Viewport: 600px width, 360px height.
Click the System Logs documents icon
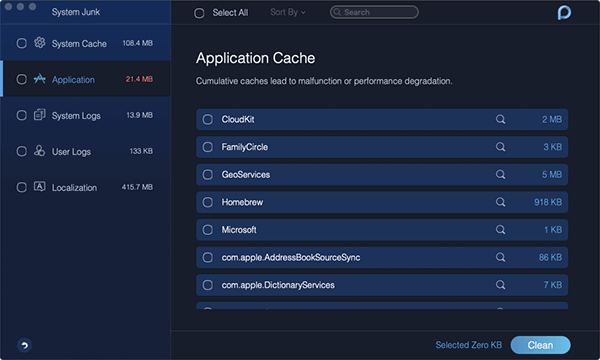[x=39, y=115]
